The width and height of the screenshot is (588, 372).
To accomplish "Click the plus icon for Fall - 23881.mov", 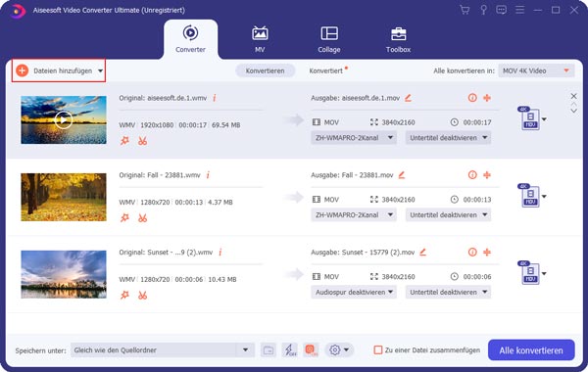I will (487, 175).
